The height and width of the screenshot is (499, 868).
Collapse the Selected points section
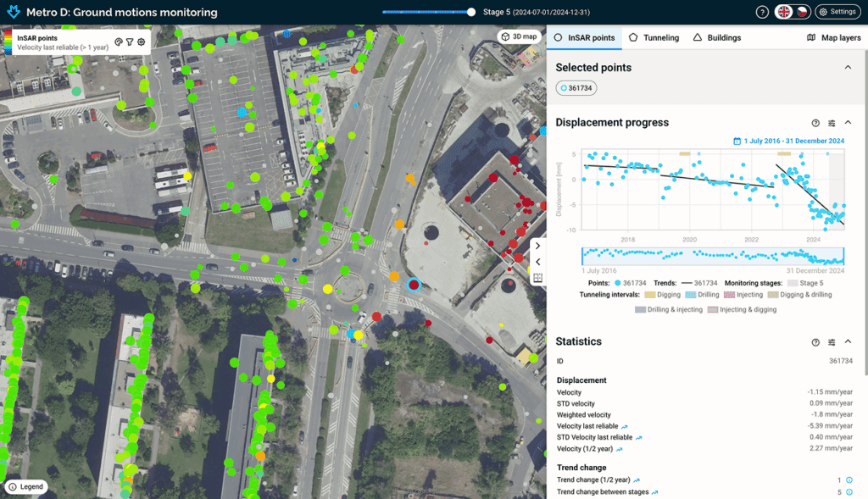tap(849, 68)
